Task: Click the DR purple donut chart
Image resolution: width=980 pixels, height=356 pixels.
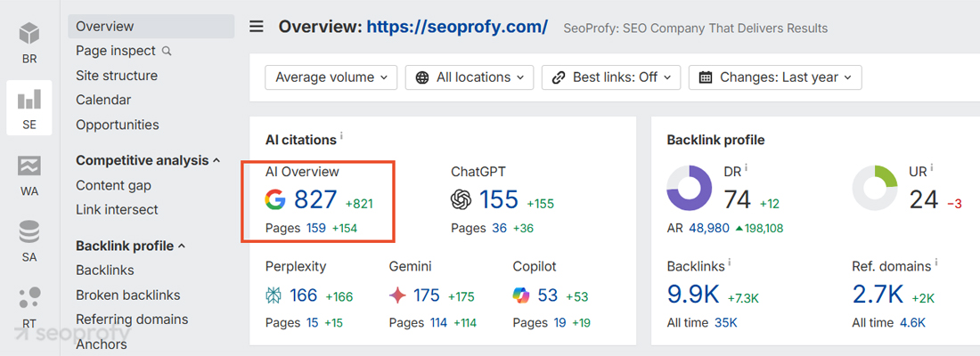Action: tap(690, 188)
